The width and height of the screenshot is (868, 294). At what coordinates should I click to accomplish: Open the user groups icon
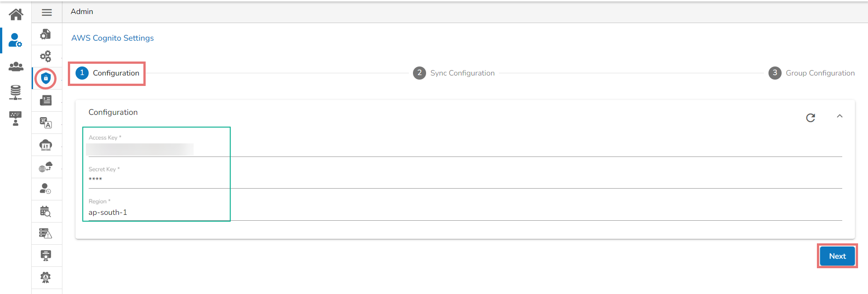16,67
